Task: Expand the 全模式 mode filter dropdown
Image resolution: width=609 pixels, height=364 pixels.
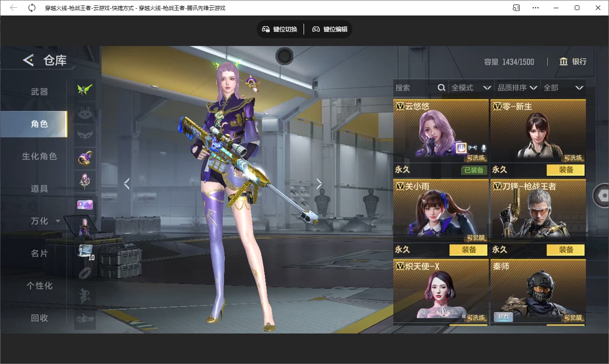Action: 487,87
